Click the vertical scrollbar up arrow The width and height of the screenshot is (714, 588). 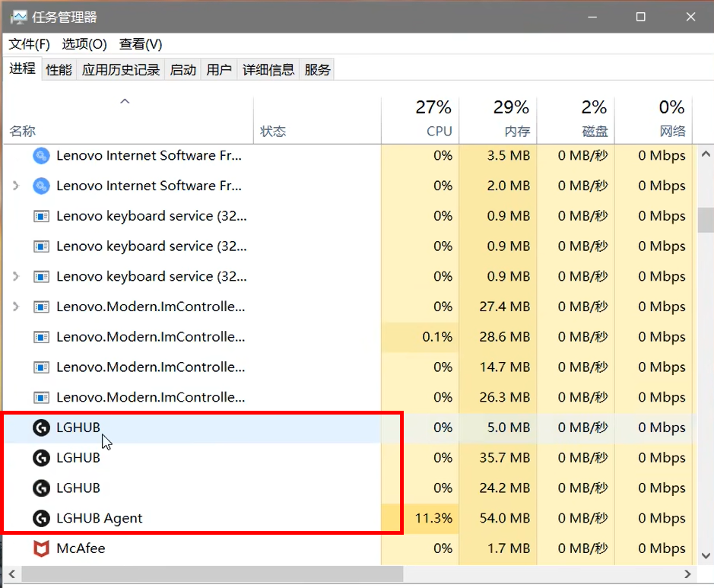(x=706, y=154)
